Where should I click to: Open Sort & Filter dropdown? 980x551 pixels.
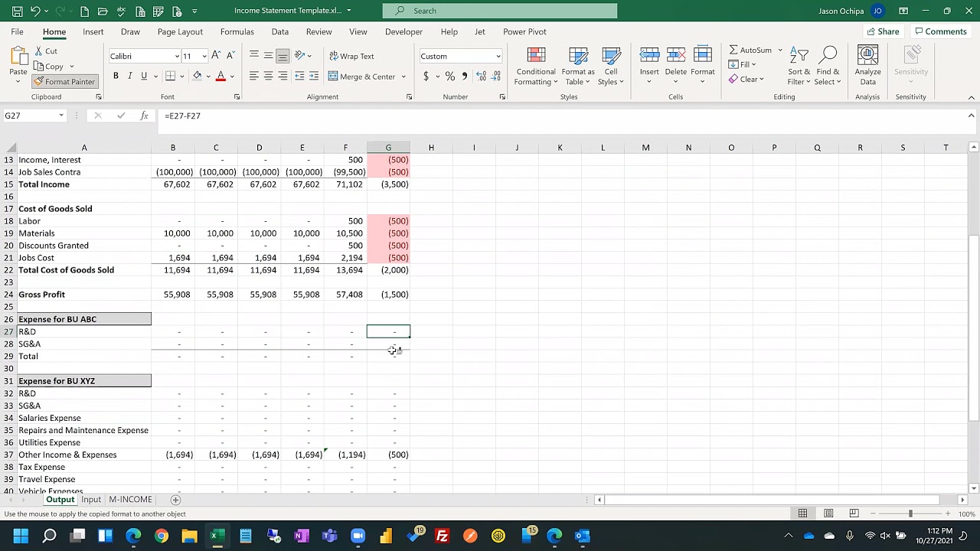[x=799, y=66]
